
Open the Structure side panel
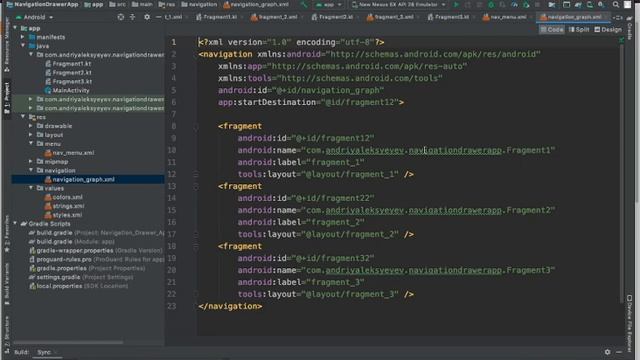(x=7, y=333)
